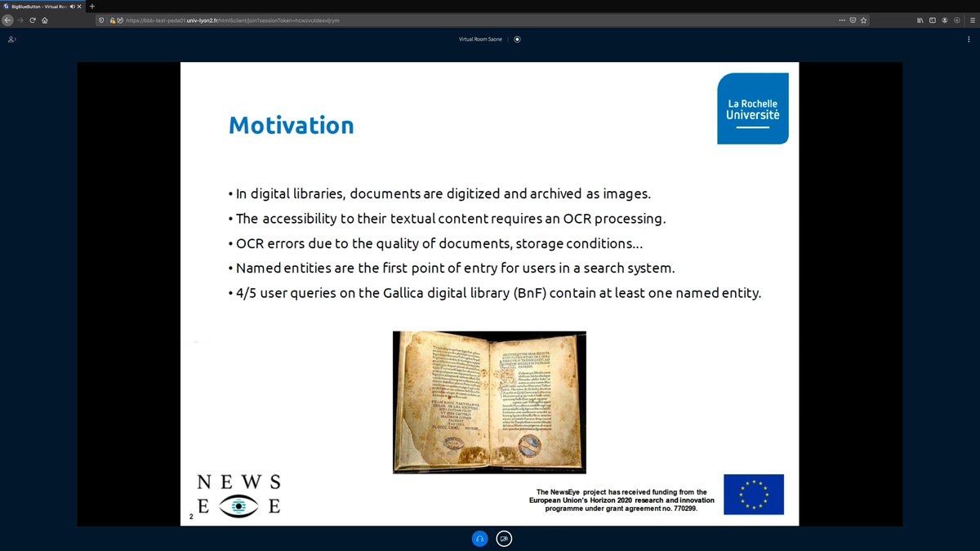Open the browser home page icon
Image resolution: width=980 pixels, height=551 pixels.
pos(44,20)
